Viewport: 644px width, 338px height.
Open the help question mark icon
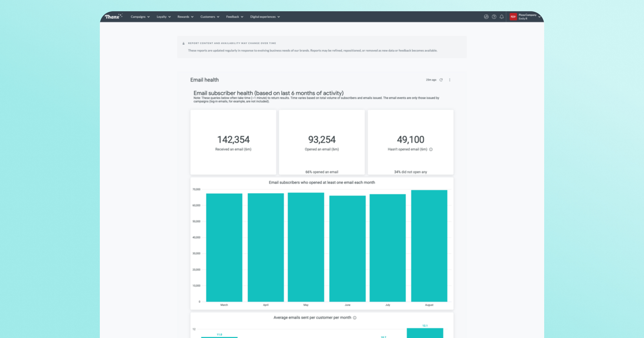click(x=494, y=17)
